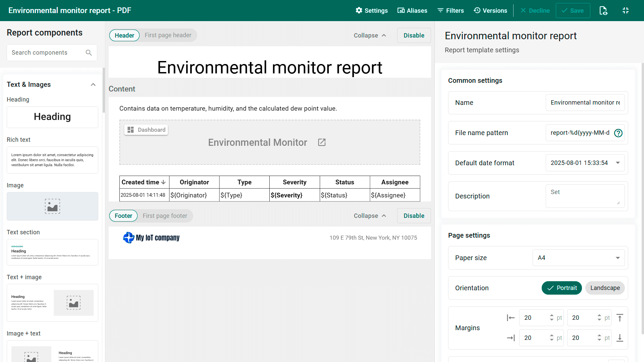Open Aliases from the top toolbar
644x362 pixels.
(x=412, y=10)
